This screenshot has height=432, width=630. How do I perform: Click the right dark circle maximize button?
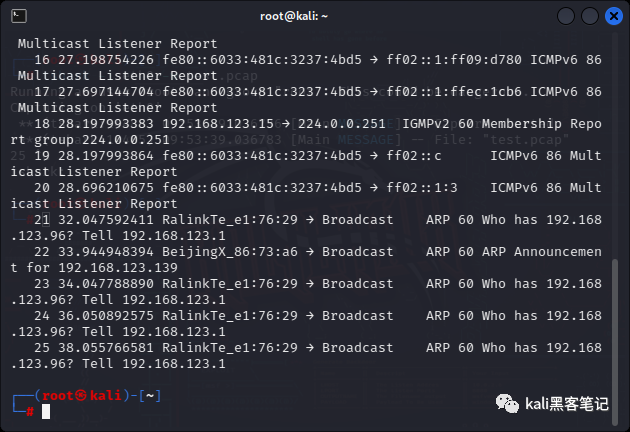[589, 16]
